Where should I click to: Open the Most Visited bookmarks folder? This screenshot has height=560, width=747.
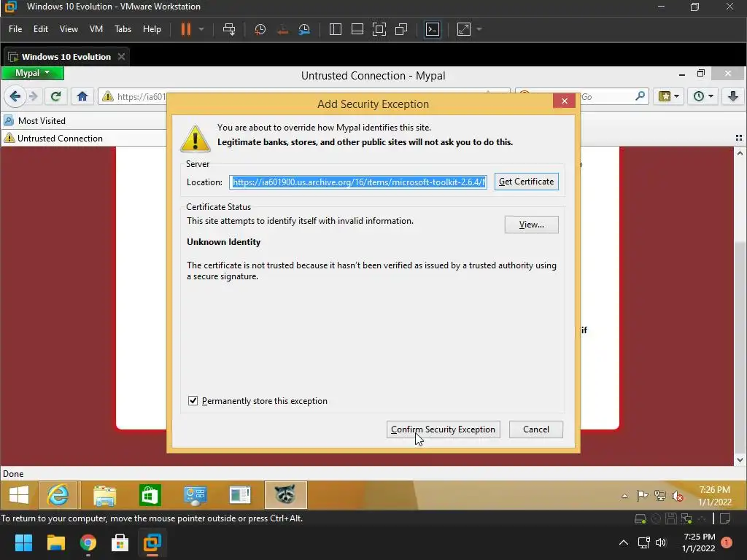click(34, 120)
